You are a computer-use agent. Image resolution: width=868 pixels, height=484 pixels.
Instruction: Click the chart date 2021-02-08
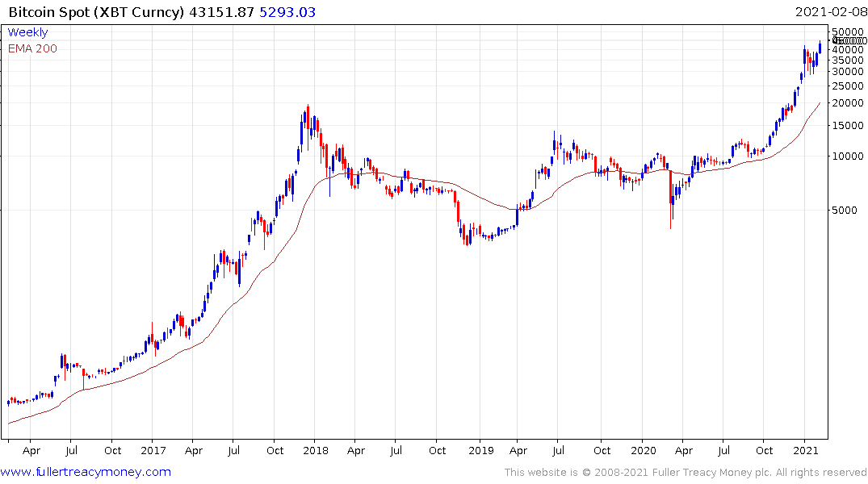[x=830, y=12]
